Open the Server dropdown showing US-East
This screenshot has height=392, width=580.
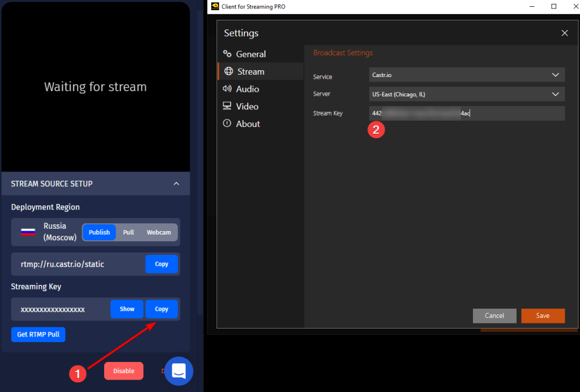point(467,93)
